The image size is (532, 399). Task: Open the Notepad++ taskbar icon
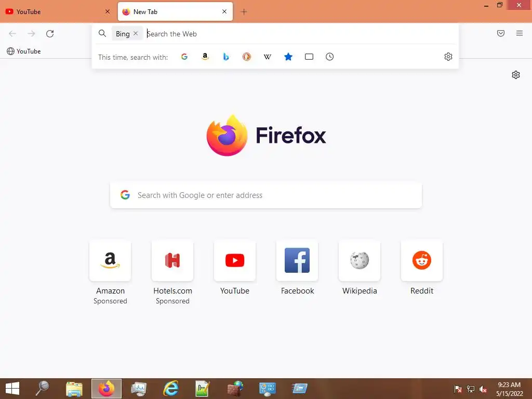click(203, 389)
